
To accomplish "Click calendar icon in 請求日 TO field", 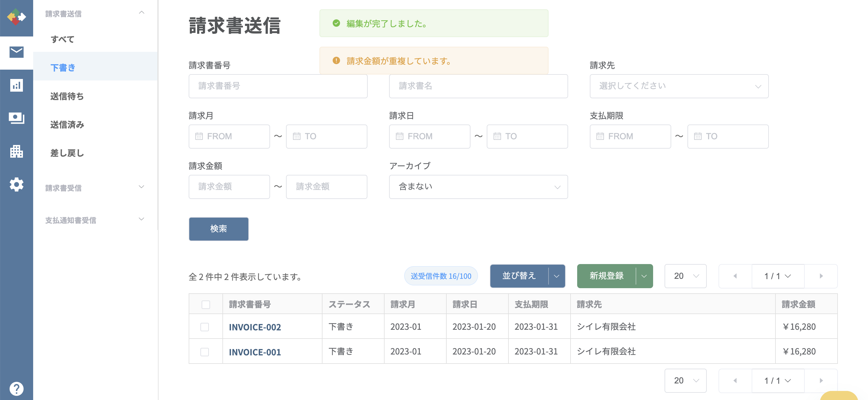I will click(x=497, y=136).
